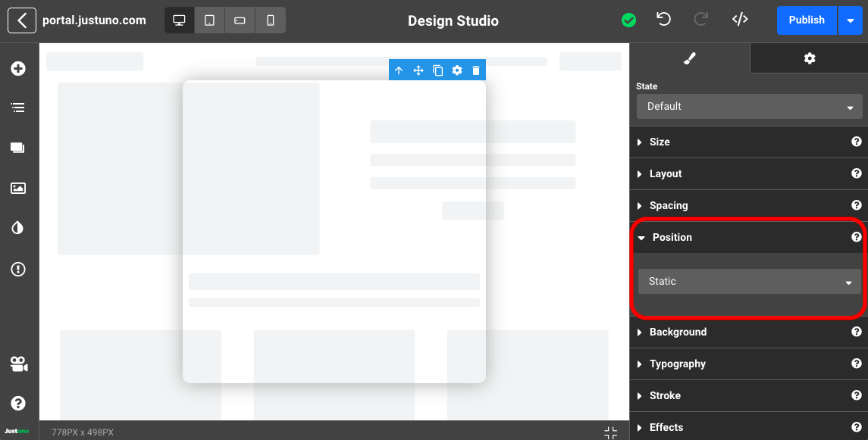Screen dimensions: 868x440
Task: Switch to the settings gear tab
Action: point(809,58)
